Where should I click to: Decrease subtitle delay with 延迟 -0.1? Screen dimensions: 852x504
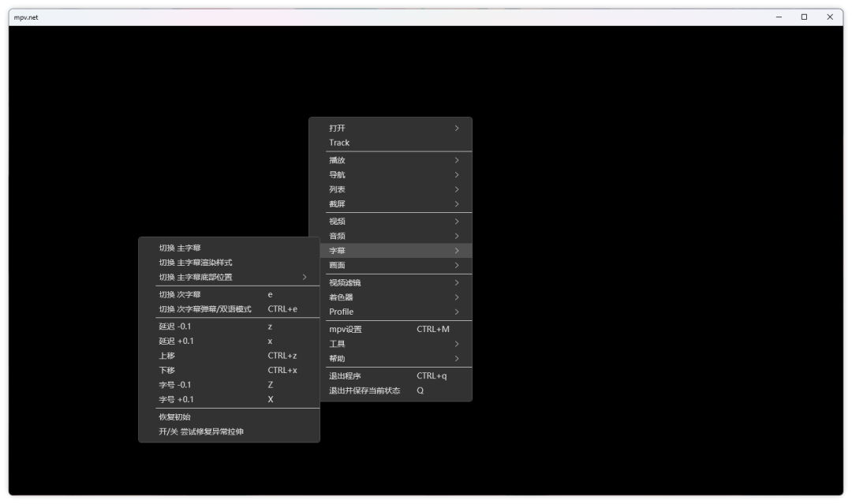tap(175, 327)
